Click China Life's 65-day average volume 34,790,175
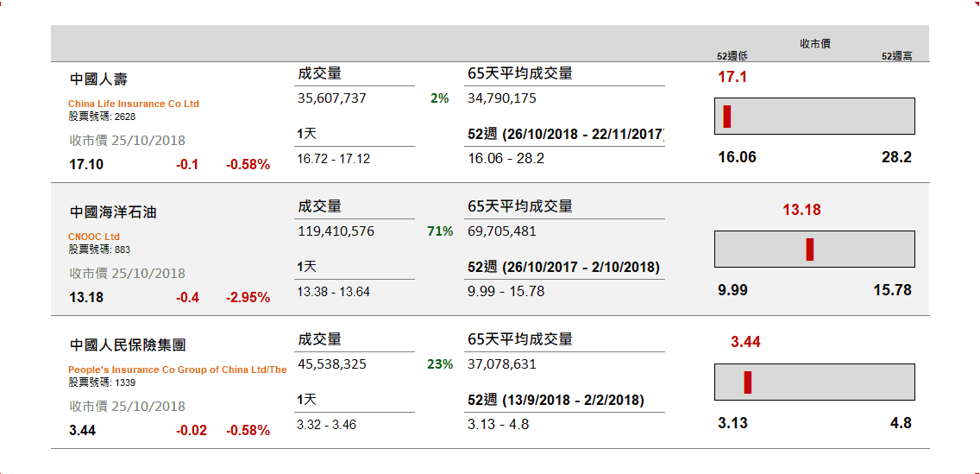 coord(502,98)
